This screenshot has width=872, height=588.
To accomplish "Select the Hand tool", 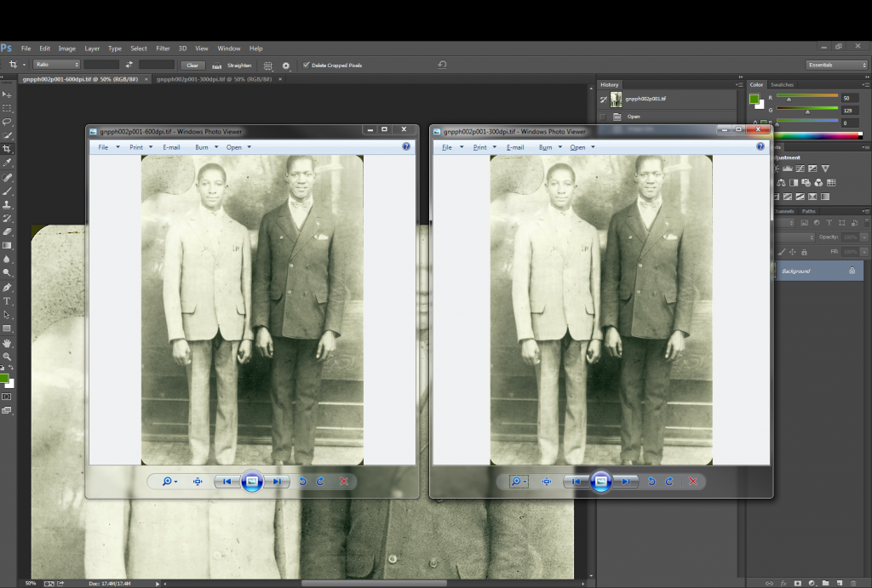I will (7, 342).
